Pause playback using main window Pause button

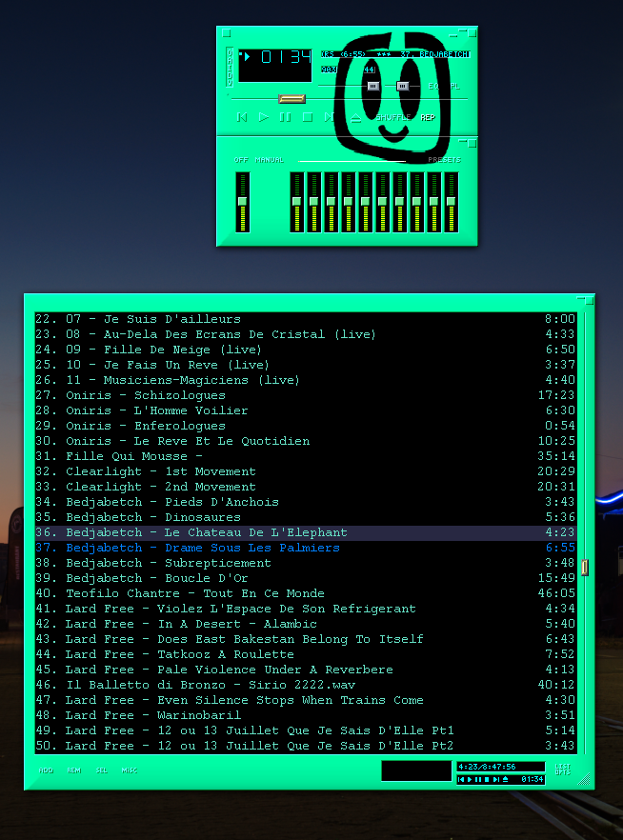[x=286, y=117]
